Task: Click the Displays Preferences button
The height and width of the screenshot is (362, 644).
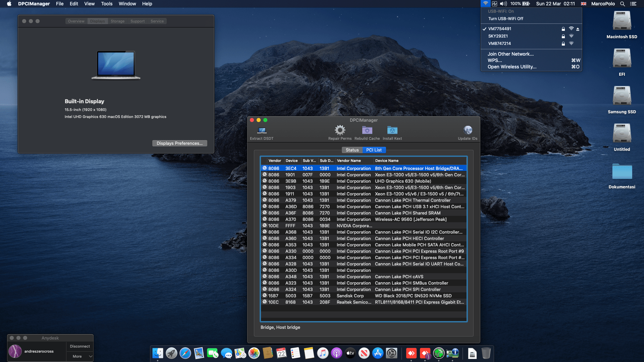Action: 179,143
